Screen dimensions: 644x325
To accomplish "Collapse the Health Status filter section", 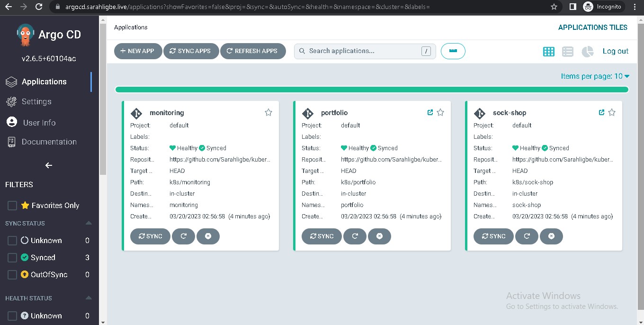I will pos(88,298).
